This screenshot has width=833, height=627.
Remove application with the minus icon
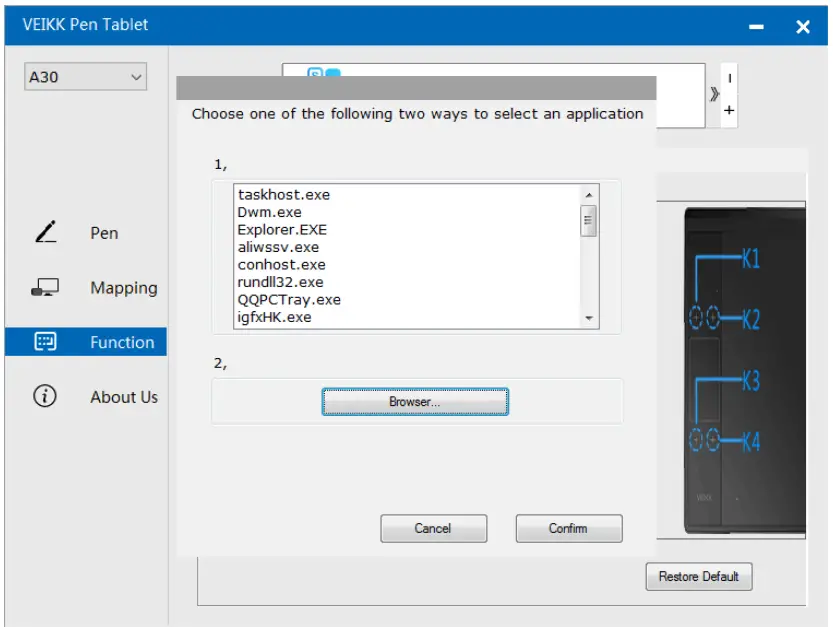pos(729,78)
